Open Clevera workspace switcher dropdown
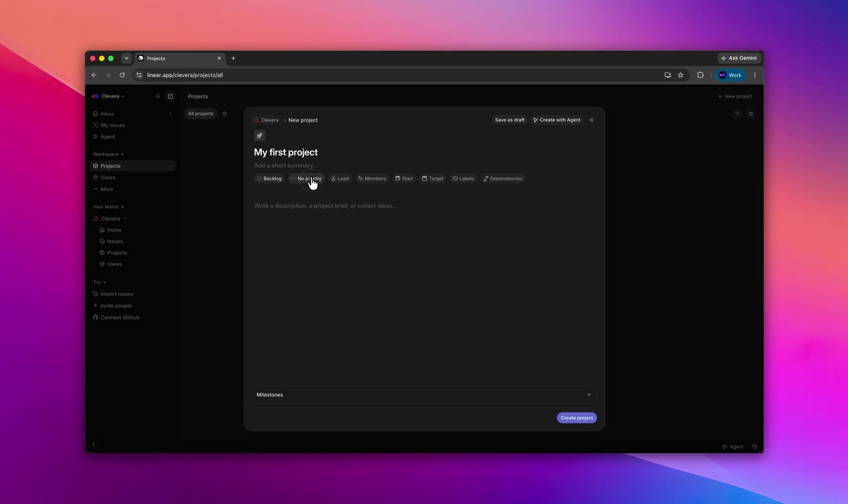848x504 pixels. pyautogui.click(x=109, y=96)
